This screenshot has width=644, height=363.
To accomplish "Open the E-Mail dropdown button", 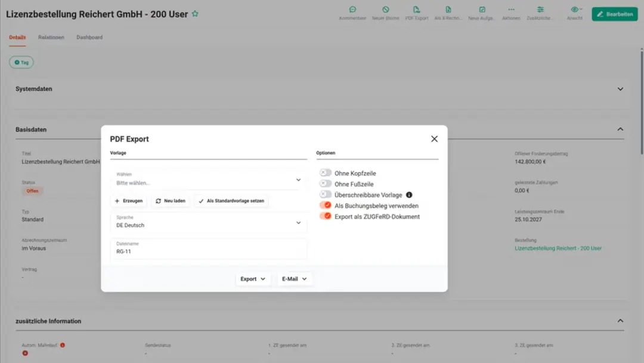I will tap(295, 279).
